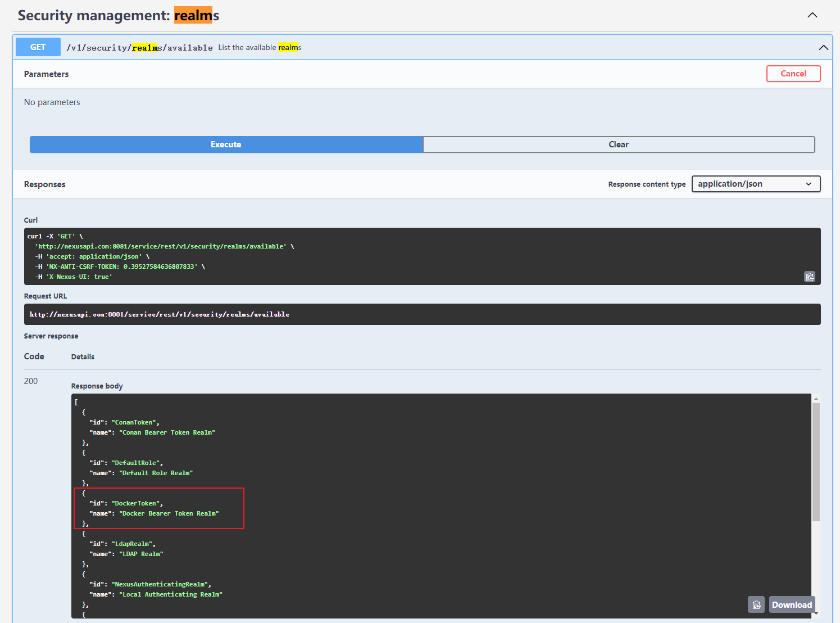Click the Response body label
The image size is (840, 623).
[x=97, y=386]
